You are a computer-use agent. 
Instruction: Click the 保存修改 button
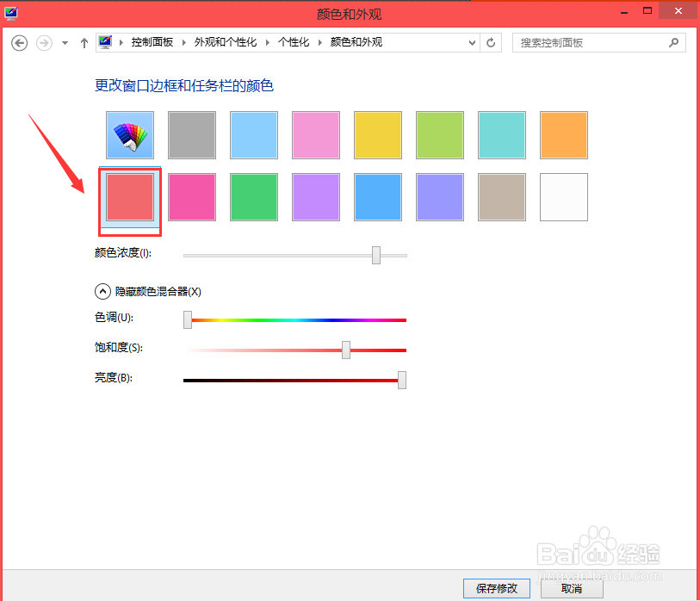coord(496,588)
